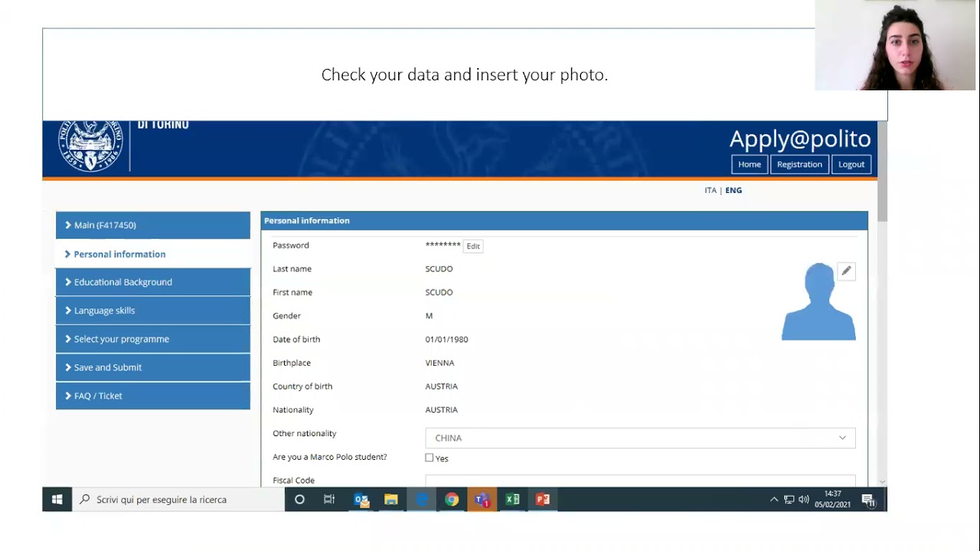Open Save and Submit section
Screen dimensions: 980x551
coord(153,367)
